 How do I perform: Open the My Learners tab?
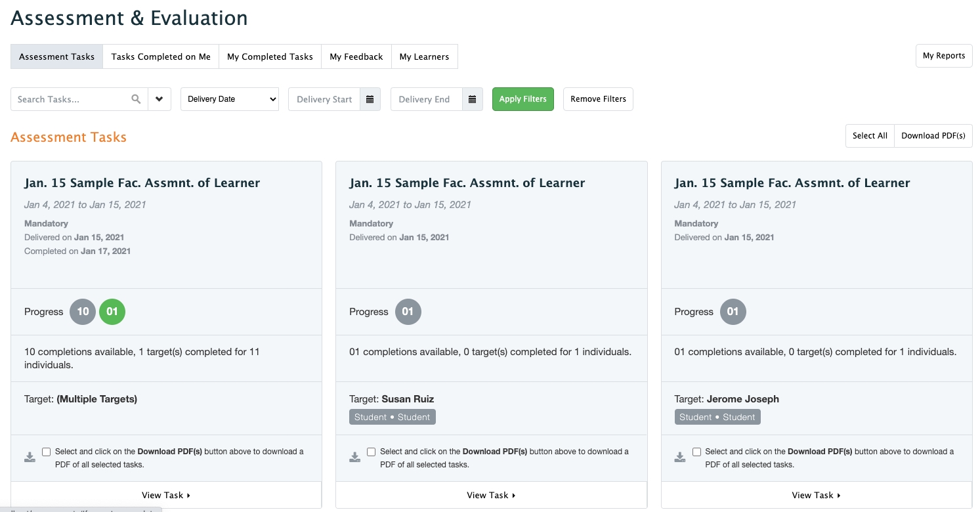[x=424, y=56]
